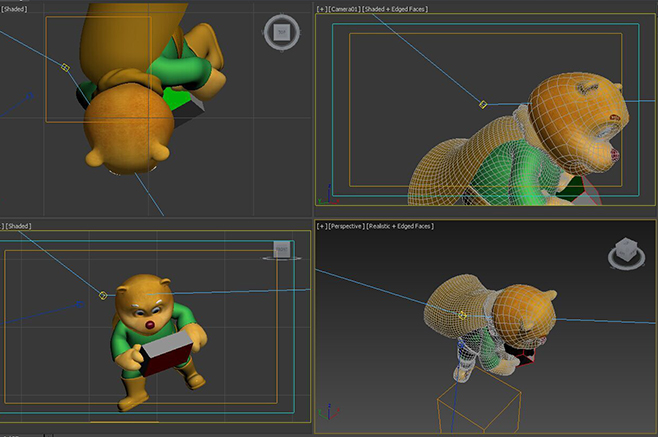
Task: Select the bear's wireframe head in Camera01 viewport
Action: point(577,124)
